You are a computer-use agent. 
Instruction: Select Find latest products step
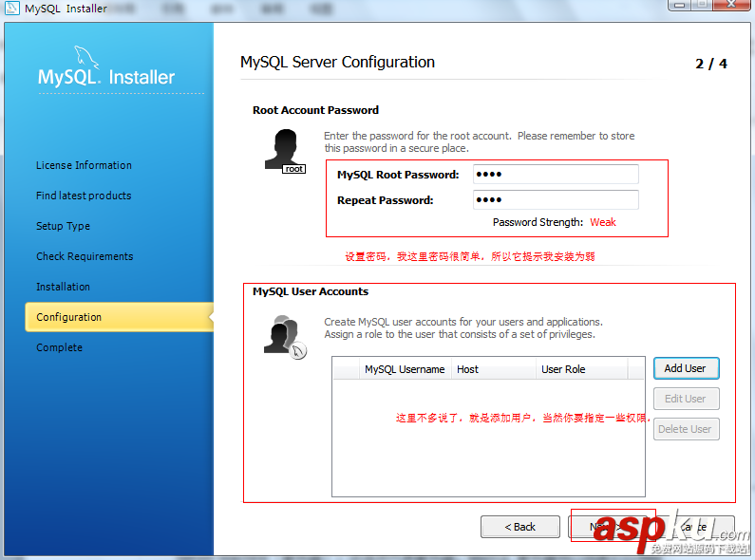pos(84,196)
